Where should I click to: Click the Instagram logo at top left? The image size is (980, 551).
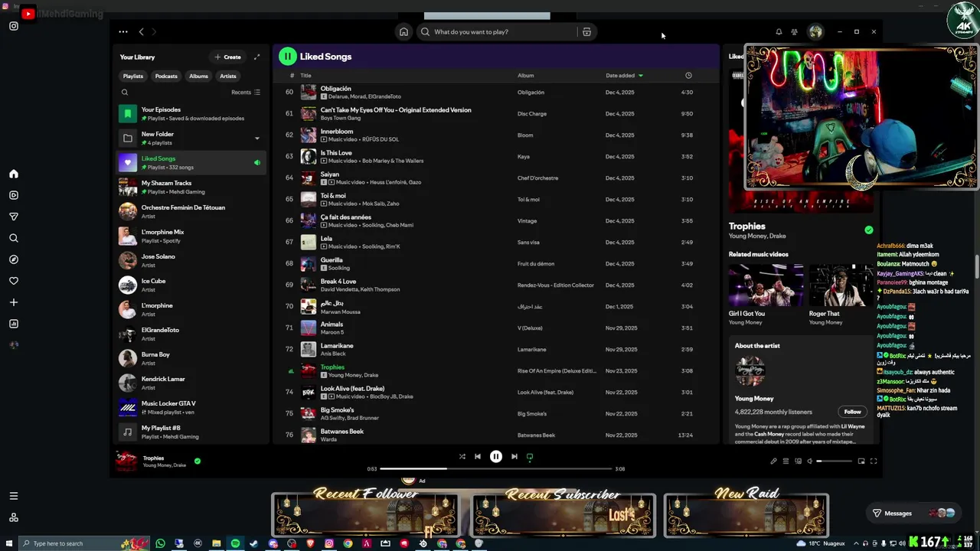[x=13, y=26]
